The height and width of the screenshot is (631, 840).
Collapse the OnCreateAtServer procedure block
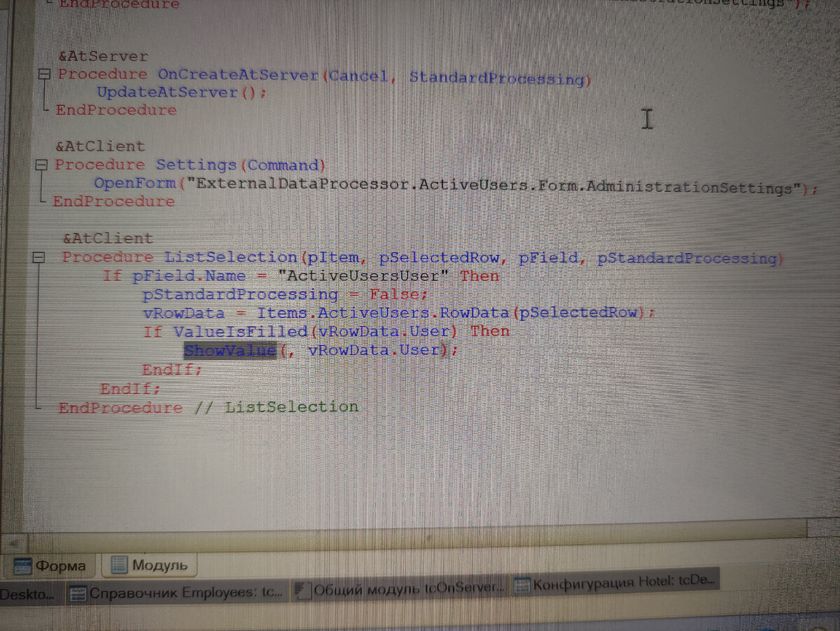click(x=45, y=74)
